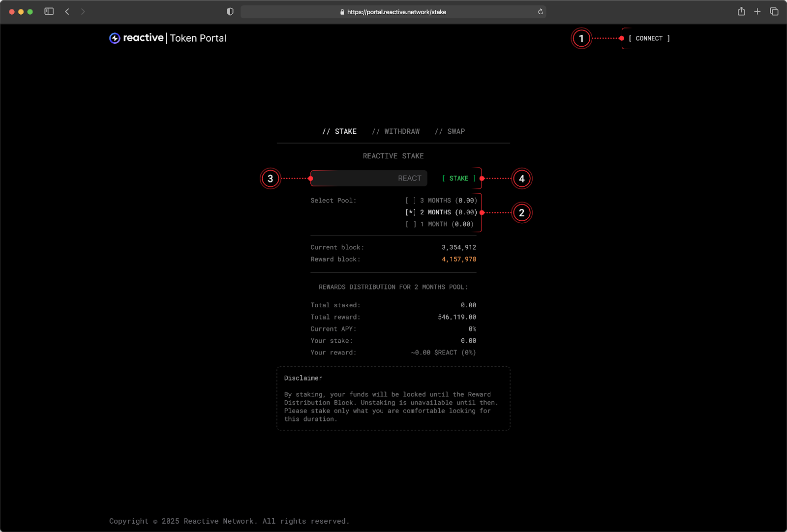The image size is (787, 532).
Task: Click the privacy shield icon
Action: (230, 12)
